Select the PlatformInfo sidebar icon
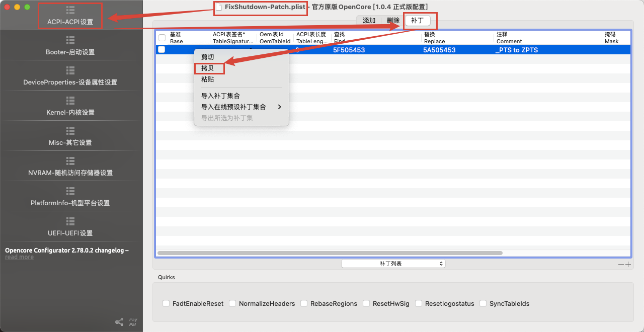Viewport: 644px width, 332px height. click(x=70, y=191)
